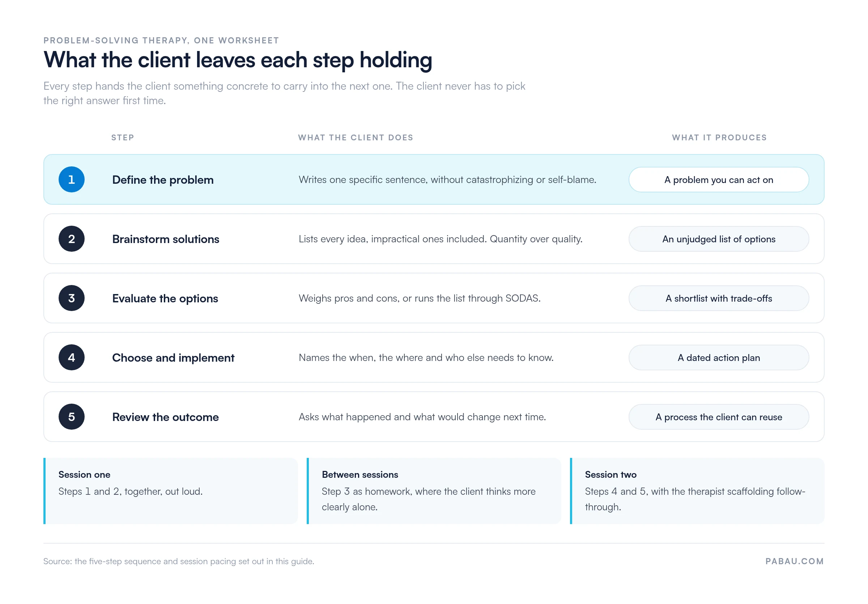Click the step 4 number badge
Viewport: 868px width, 604px height.
72,358
